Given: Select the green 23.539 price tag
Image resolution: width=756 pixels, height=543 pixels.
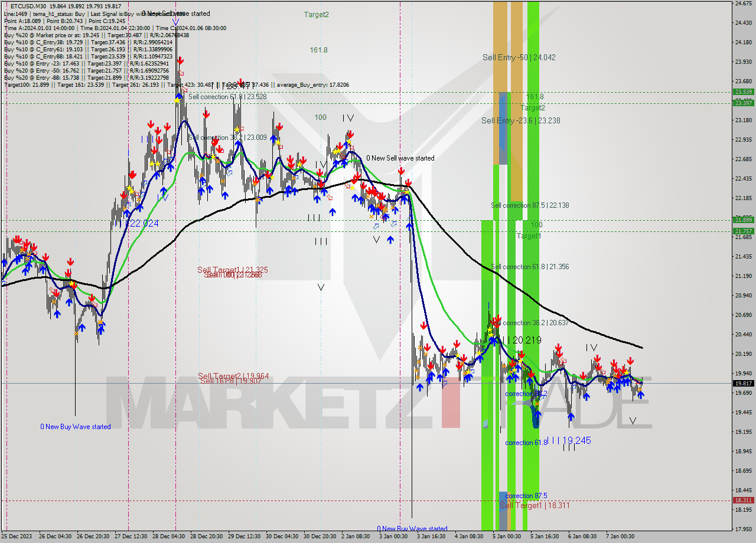Looking at the screenshot, I should (743, 91).
